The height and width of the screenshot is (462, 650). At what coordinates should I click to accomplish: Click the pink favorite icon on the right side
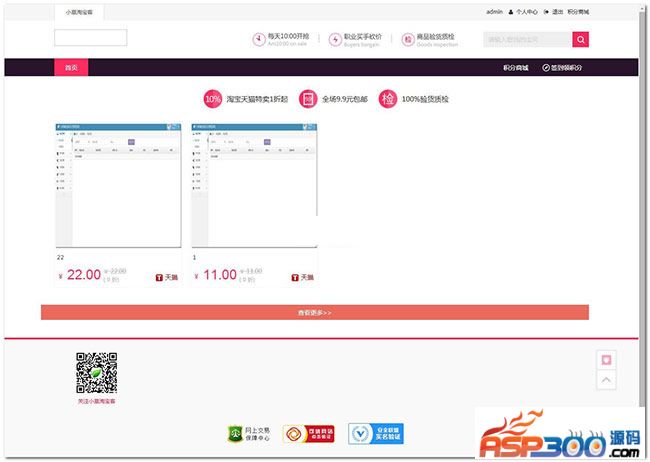point(606,360)
